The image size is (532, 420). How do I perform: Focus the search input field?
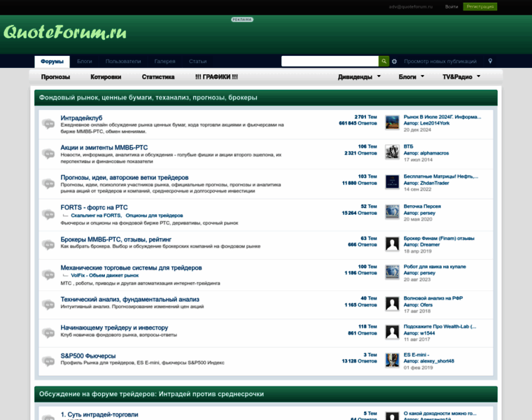click(330, 62)
